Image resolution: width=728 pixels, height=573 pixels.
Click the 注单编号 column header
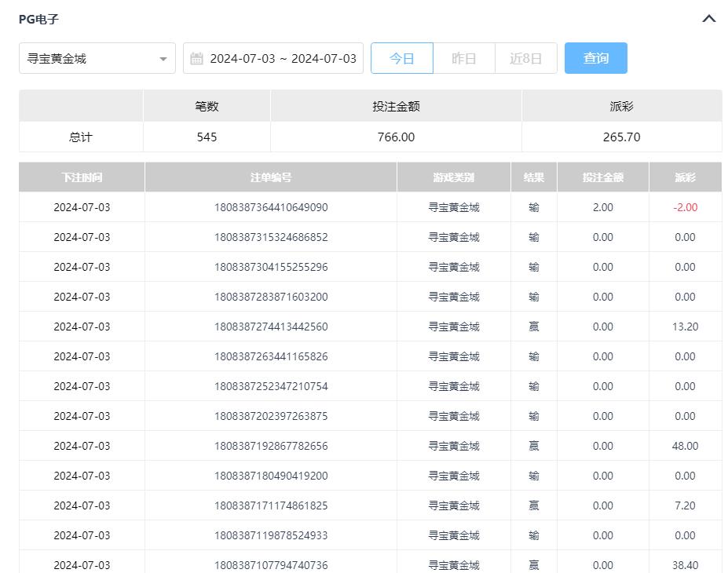click(x=271, y=177)
